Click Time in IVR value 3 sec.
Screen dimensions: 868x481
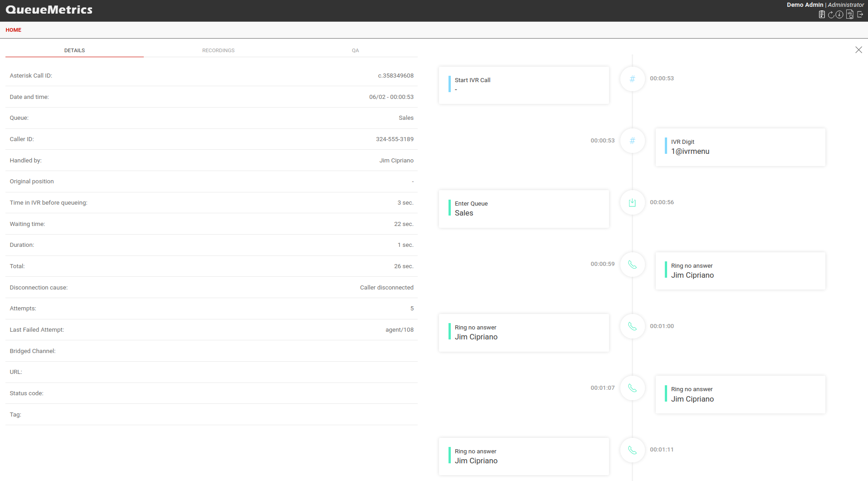405,203
